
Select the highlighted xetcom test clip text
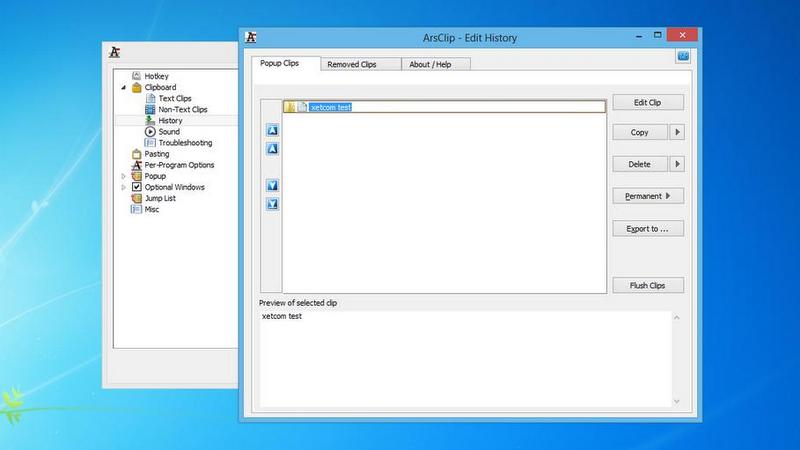[331, 107]
